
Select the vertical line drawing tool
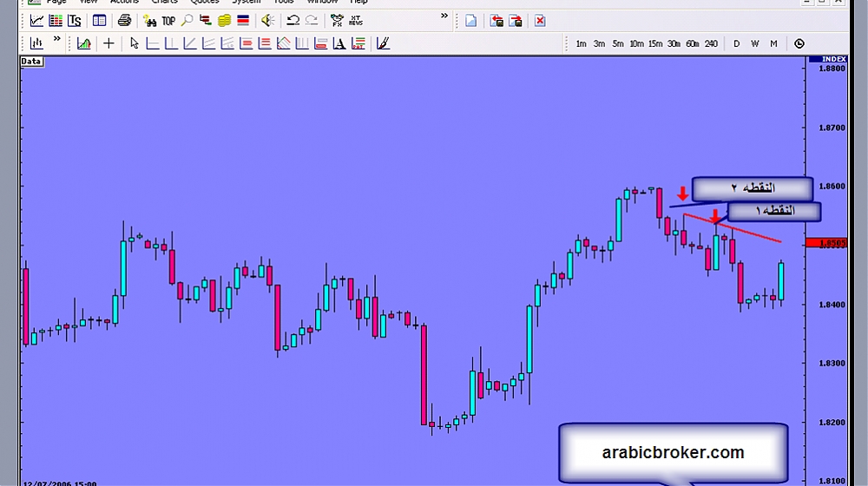point(171,43)
